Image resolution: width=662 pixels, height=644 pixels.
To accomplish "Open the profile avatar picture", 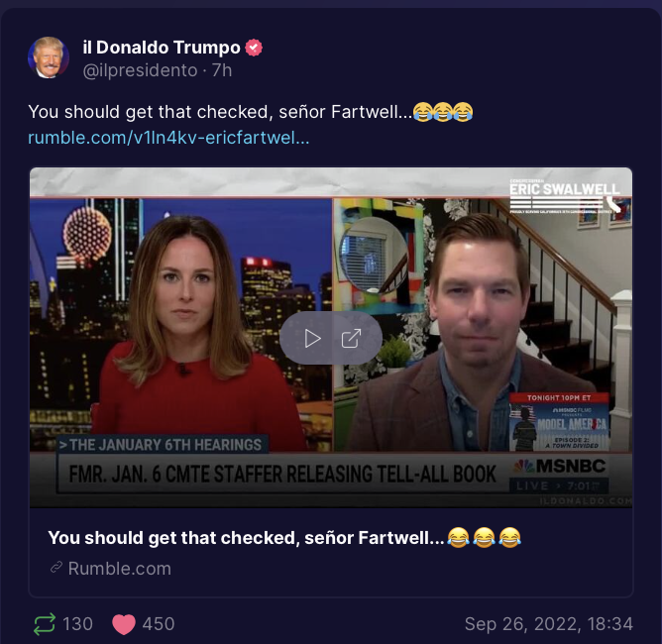I will (49, 57).
